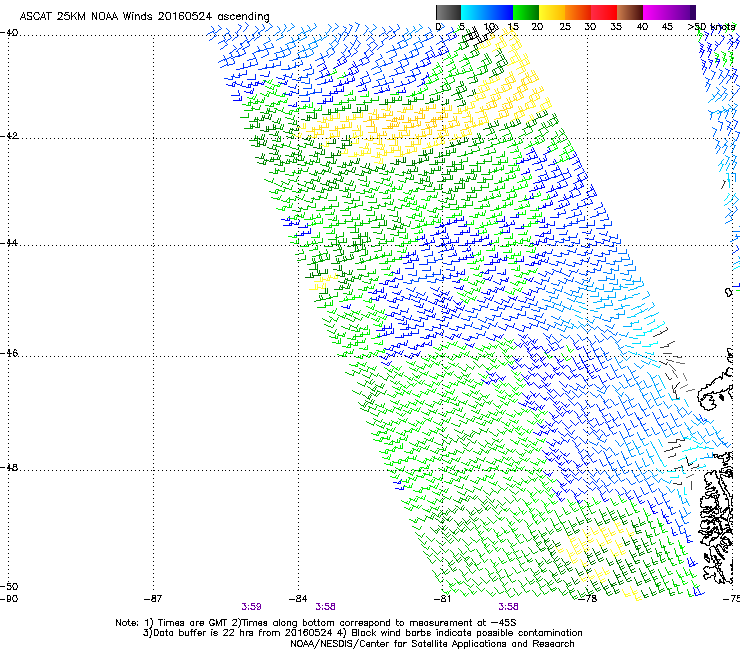Select the orange 25-30 knots legend segment

[578, 12]
